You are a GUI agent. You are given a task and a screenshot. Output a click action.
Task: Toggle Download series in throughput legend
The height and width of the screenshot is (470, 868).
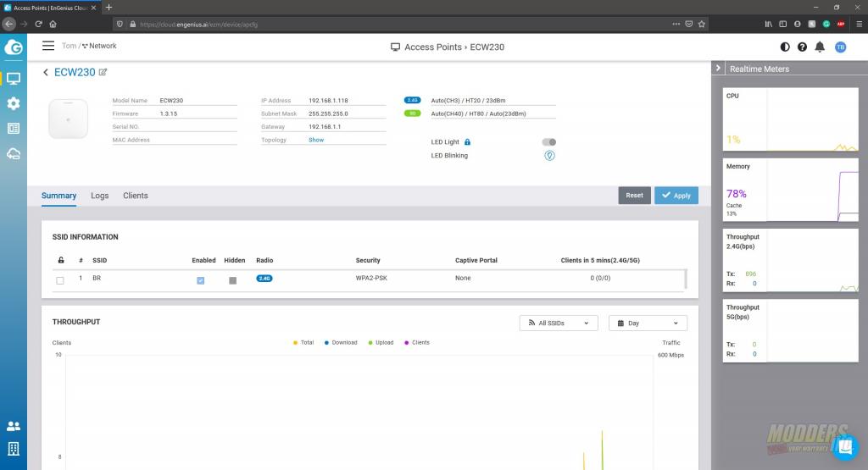(x=341, y=342)
